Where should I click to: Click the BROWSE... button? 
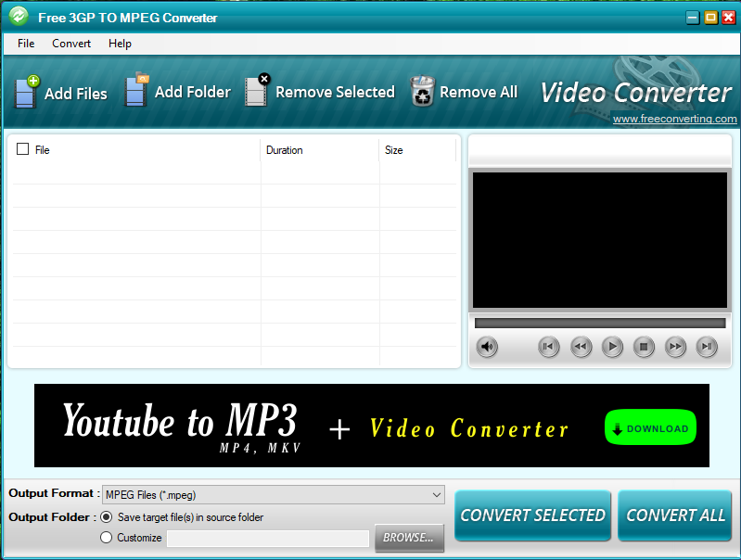click(x=409, y=538)
